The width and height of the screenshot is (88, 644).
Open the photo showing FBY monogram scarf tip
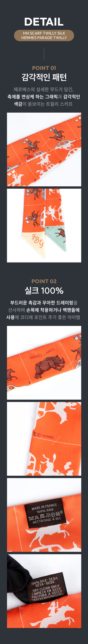(x=44, y=226)
